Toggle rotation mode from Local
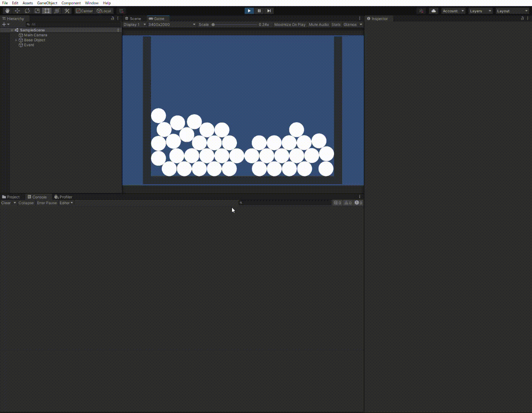Viewport: 532px width, 413px height. tap(104, 11)
